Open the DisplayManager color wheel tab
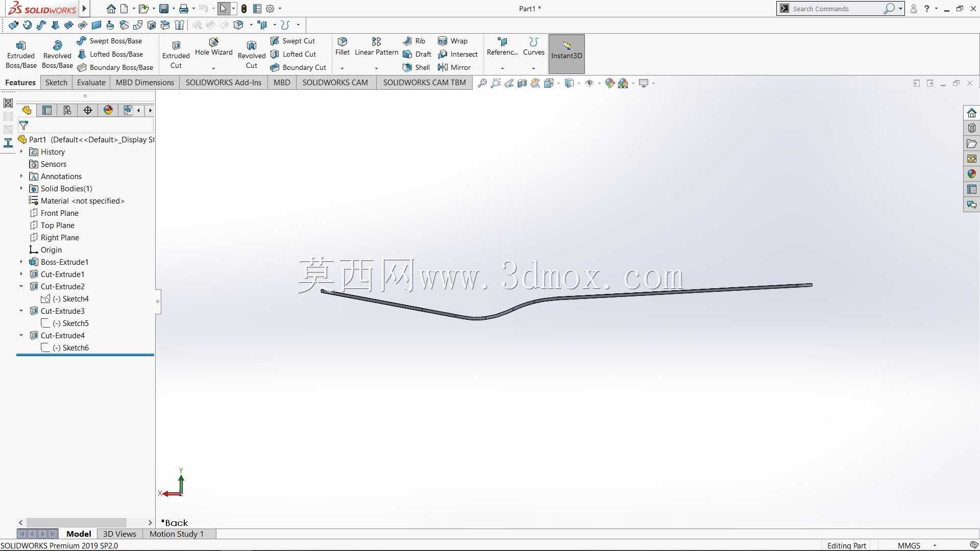Viewport: 980px width, 551px height. point(108,110)
